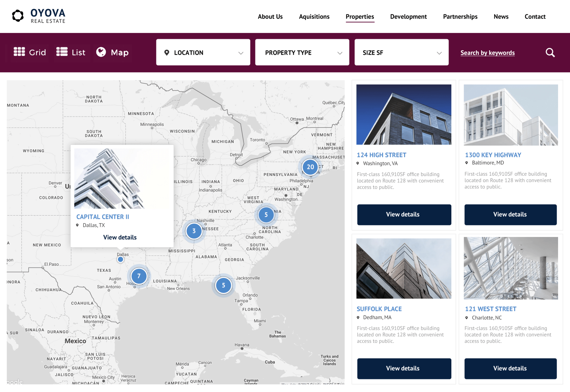Click the Miami label on the map
Image resolution: width=570 pixels, height=392 pixels.
(x=260, y=321)
